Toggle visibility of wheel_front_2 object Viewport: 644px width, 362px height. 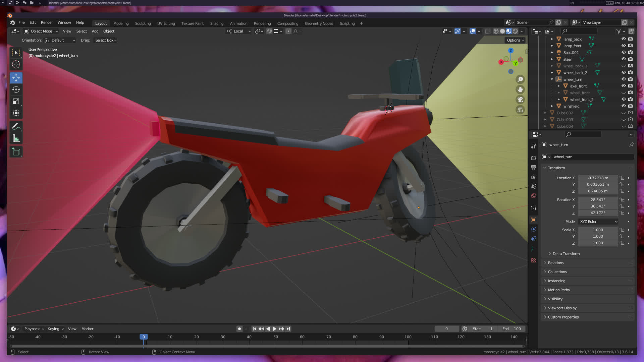tap(624, 99)
